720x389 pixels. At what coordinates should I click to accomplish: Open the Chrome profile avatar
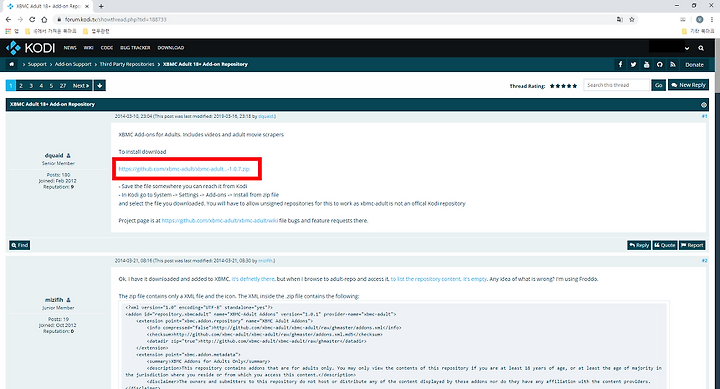(x=699, y=19)
